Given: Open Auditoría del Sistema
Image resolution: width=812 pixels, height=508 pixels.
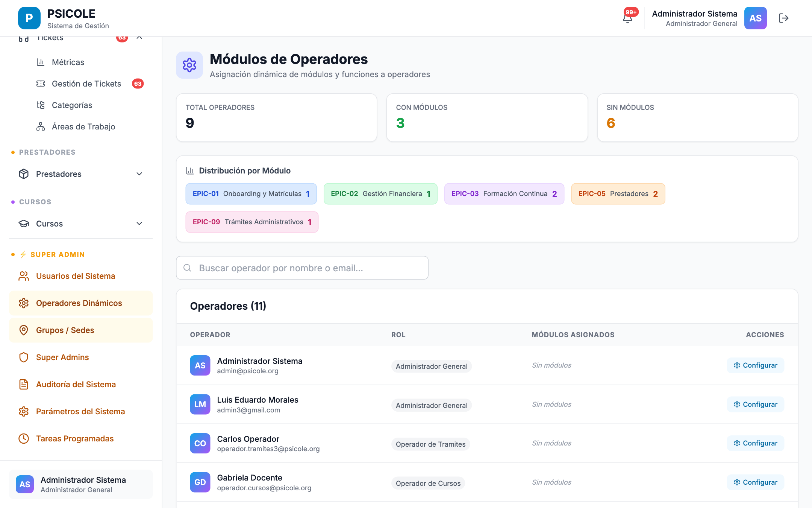Looking at the screenshot, I should click(x=81, y=385).
